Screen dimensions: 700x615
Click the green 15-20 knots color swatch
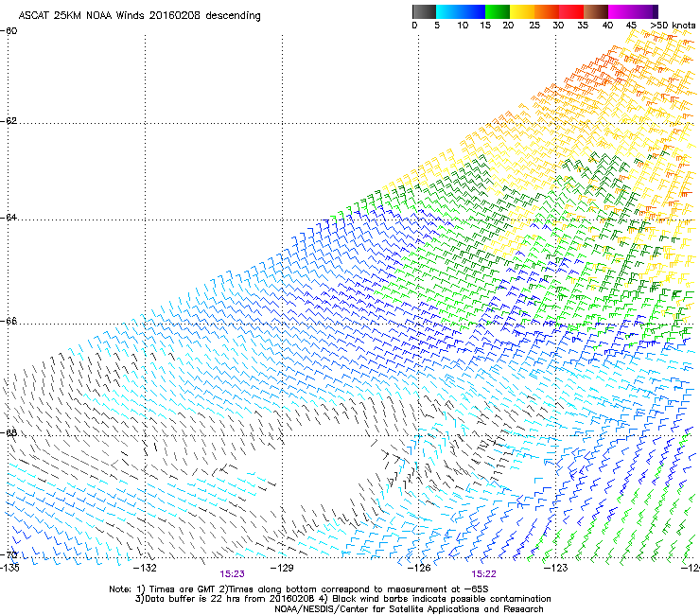pos(498,11)
